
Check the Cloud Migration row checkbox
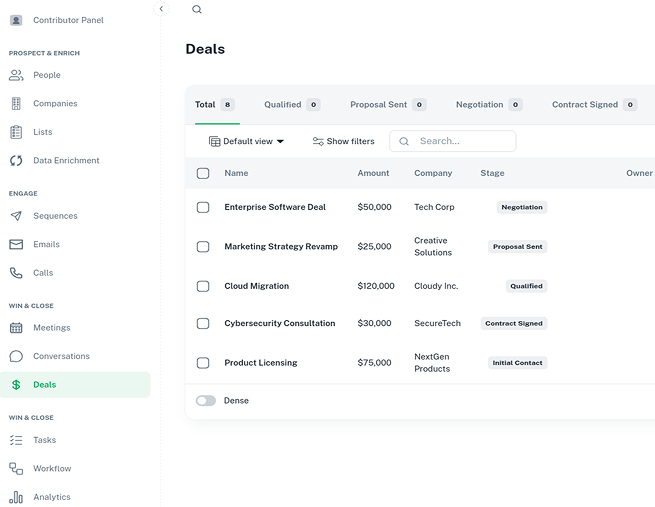click(x=203, y=286)
